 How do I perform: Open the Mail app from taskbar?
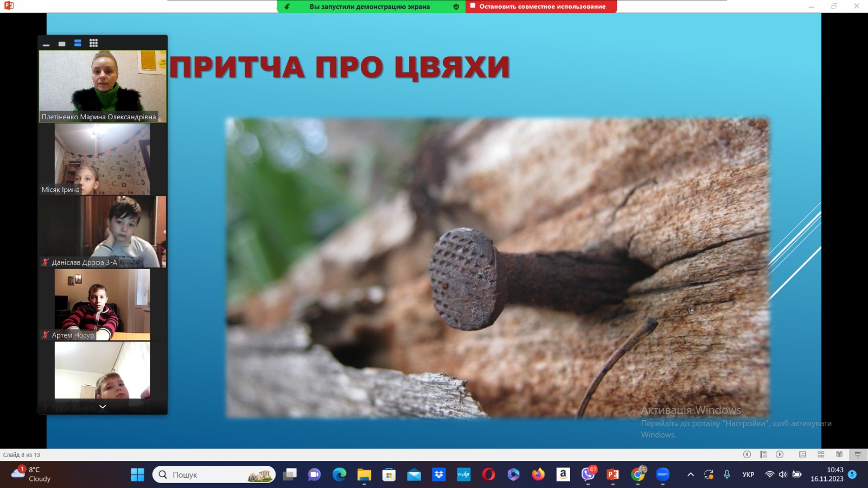pyautogui.click(x=414, y=474)
